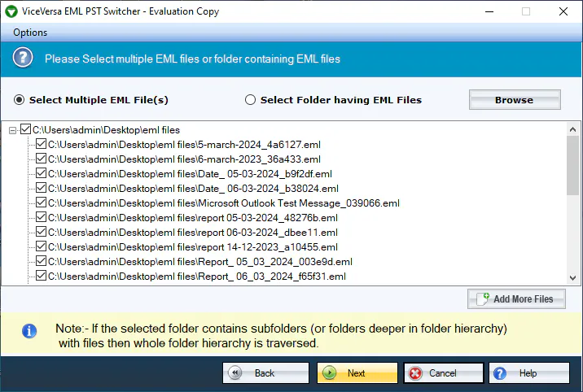Select Microsoft Outlook Test Message_039066.eml path
Image resolution: width=583 pixels, height=392 pixels.
pos(223,203)
